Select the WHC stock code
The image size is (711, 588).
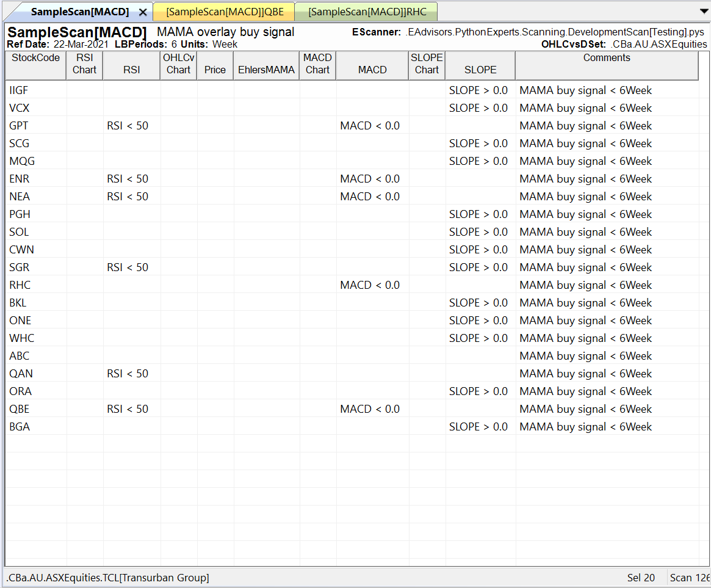tap(21, 338)
